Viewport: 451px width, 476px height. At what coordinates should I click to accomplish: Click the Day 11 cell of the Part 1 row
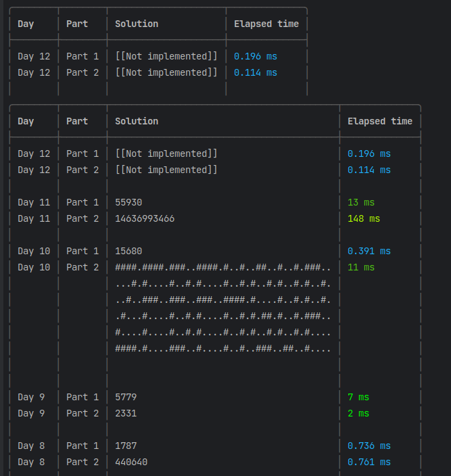[x=34, y=202]
